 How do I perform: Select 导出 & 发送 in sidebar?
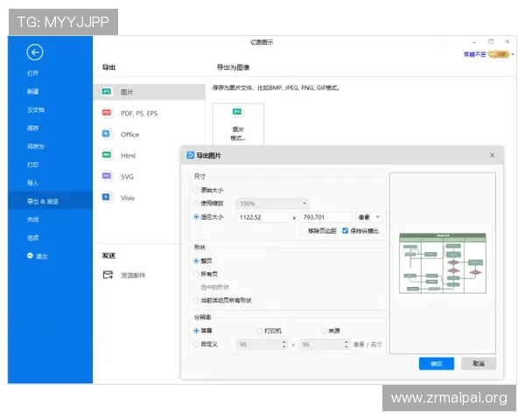pos(50,201)
